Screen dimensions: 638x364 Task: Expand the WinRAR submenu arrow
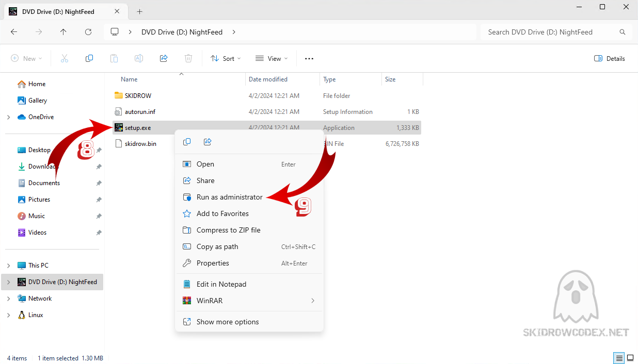pos(313,301)
